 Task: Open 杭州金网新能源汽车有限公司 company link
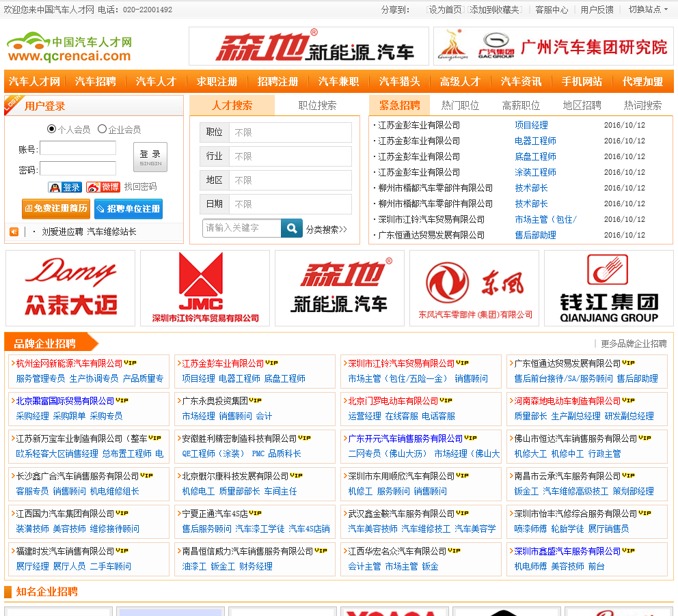(69, 363)
